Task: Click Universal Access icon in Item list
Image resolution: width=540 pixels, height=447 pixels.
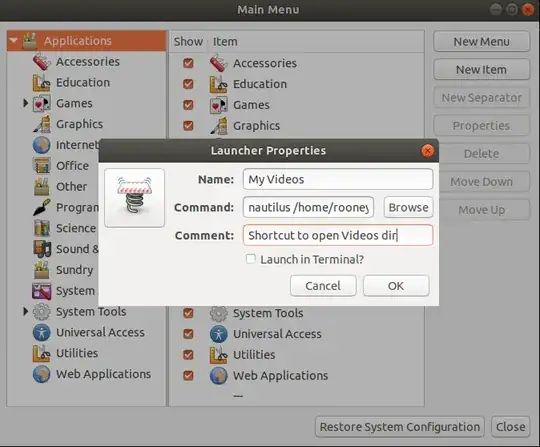Action: pyautogui.click(x=219, y=334)
